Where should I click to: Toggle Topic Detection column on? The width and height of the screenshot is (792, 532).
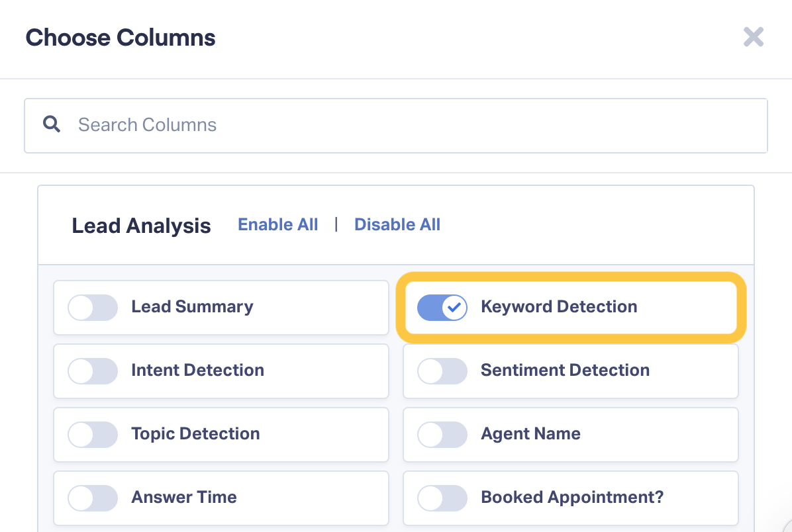(x=93, y=435)
